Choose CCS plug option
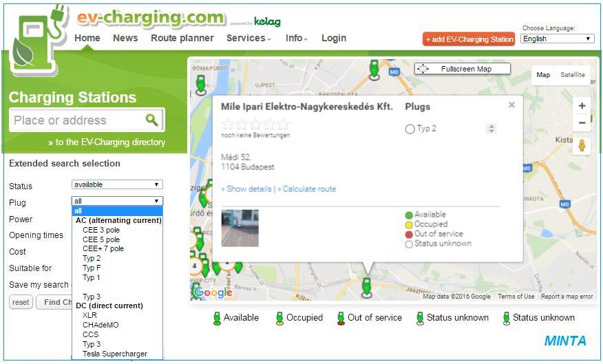The image size is (603, 364). pyautogui.click(x=90, y=334)
